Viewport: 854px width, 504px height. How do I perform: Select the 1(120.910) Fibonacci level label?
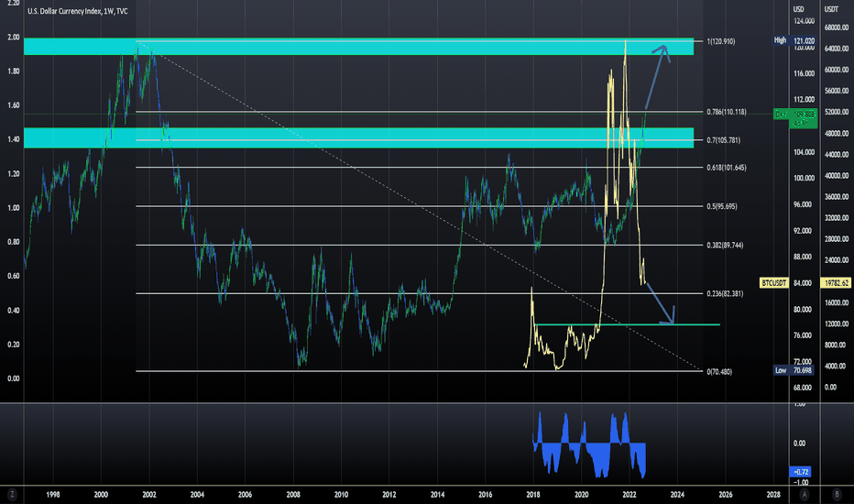click(x=720, y=41)
